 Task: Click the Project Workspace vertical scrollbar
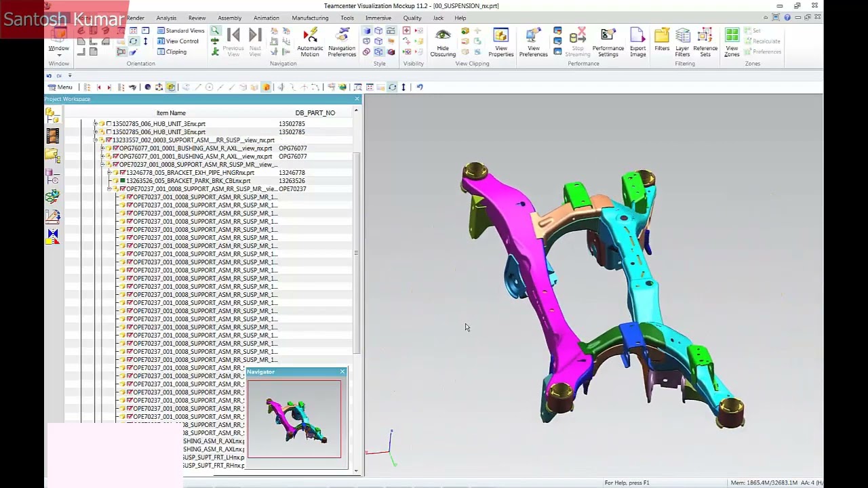pos(356,252)
